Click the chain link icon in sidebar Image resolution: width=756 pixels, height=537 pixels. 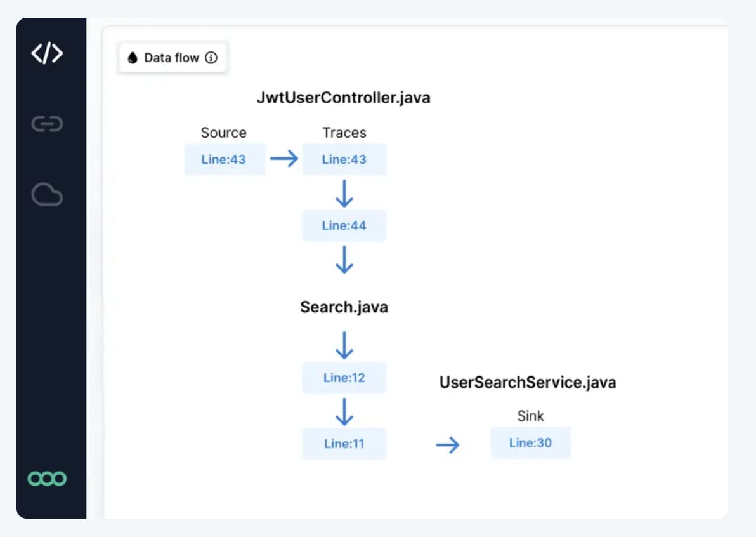tap(48, 124)
